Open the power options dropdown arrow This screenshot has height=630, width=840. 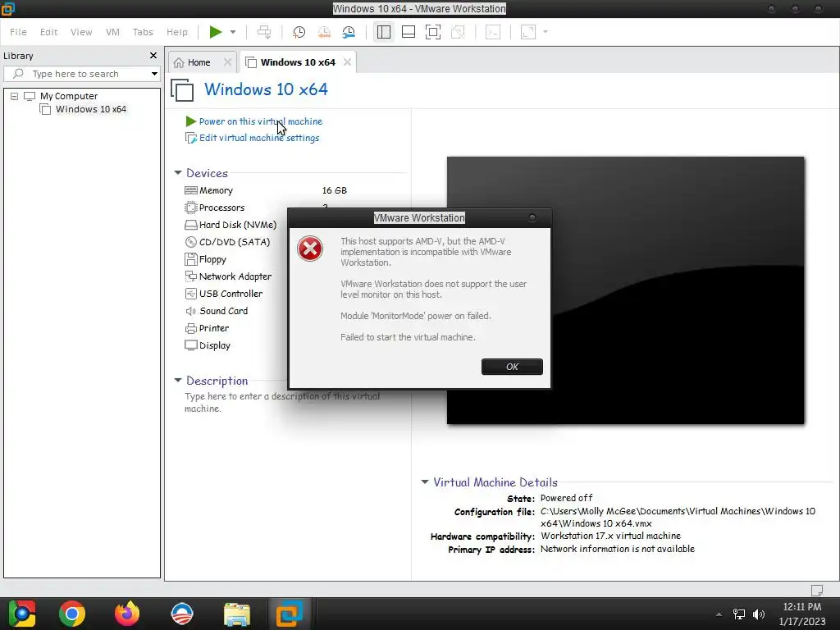(232, 32)
